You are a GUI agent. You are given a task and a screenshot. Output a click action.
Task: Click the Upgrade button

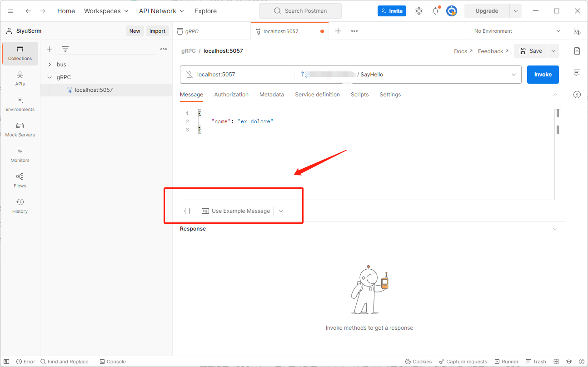pyautogui.click(x=487, y=11)
